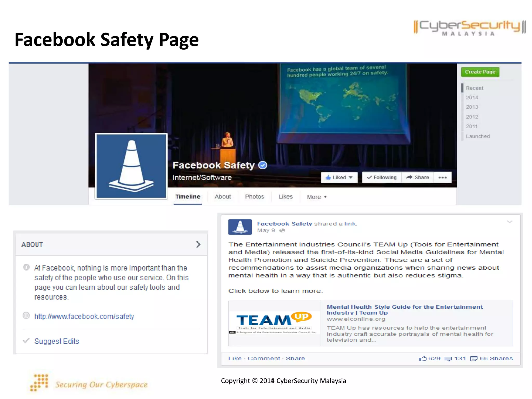Viewport: 532px width, 399px height.
Task: Click Comment under the post
Action: click(264, 358)
